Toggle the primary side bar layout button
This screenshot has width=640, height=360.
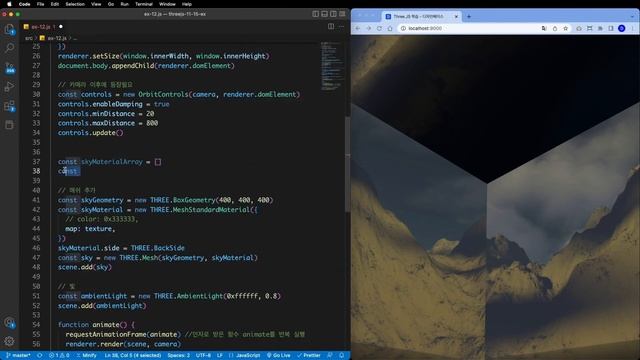pyautogui.click(x=316, y=14)
